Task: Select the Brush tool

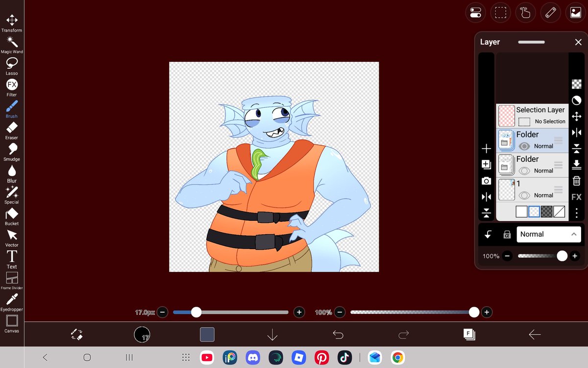Action: (12, 109)
